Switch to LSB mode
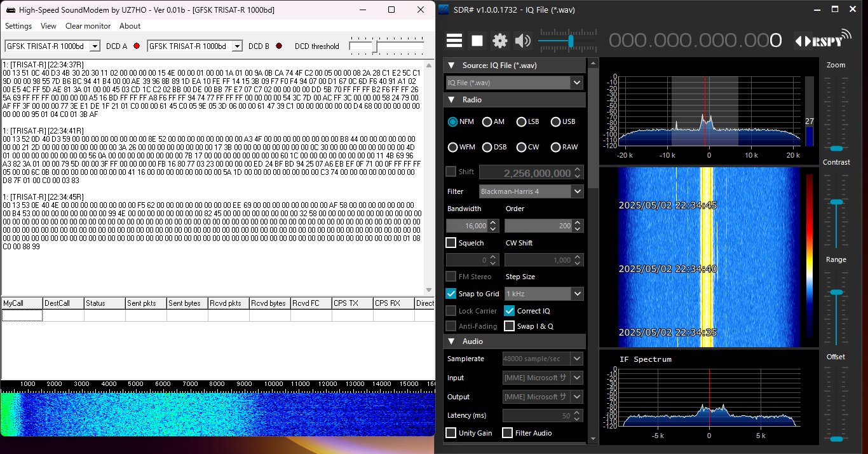 521,121
